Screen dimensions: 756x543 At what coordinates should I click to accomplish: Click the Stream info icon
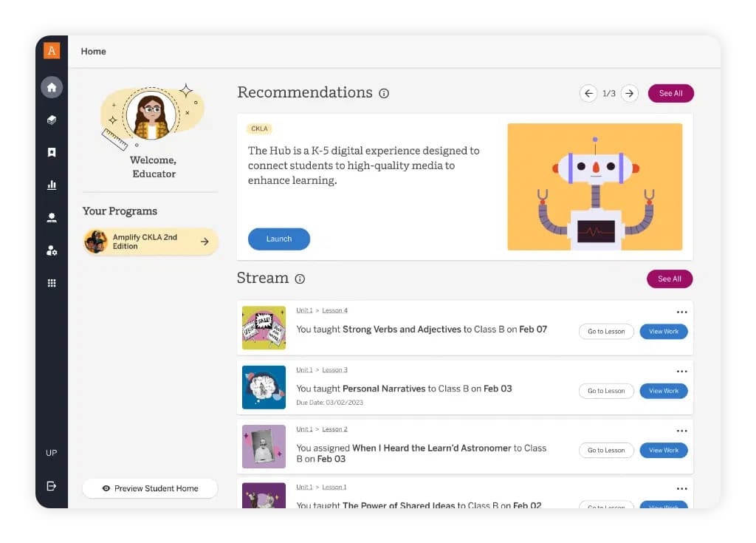pyautogui.click(x=300, y=279)
